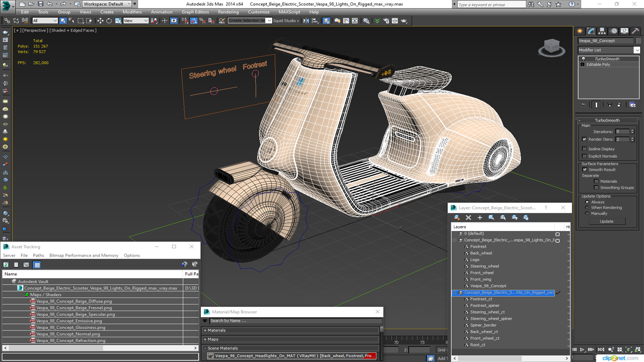Open the Modifier List dropdown
The image size is (644, 362).
(x=637, y=50)
